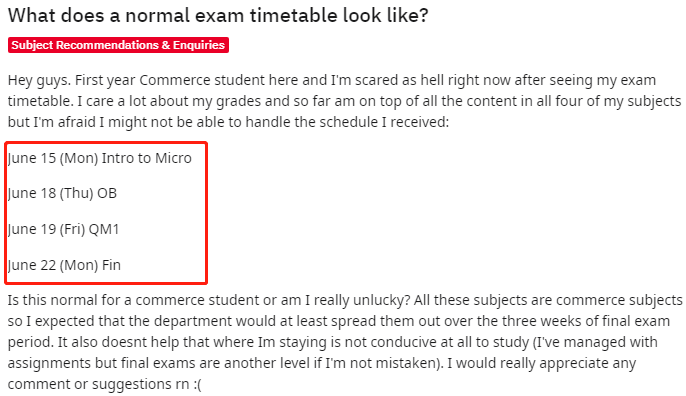This screenshot has height=396, width=686.
Task: Click the 'OB' subject text
Action: [x=107, y=193]
